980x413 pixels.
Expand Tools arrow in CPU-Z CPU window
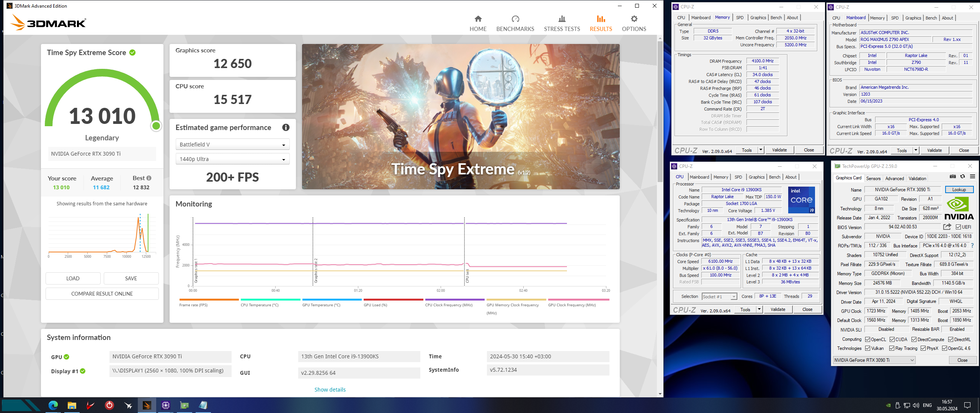pyautogui.click(x=759, y=309)
